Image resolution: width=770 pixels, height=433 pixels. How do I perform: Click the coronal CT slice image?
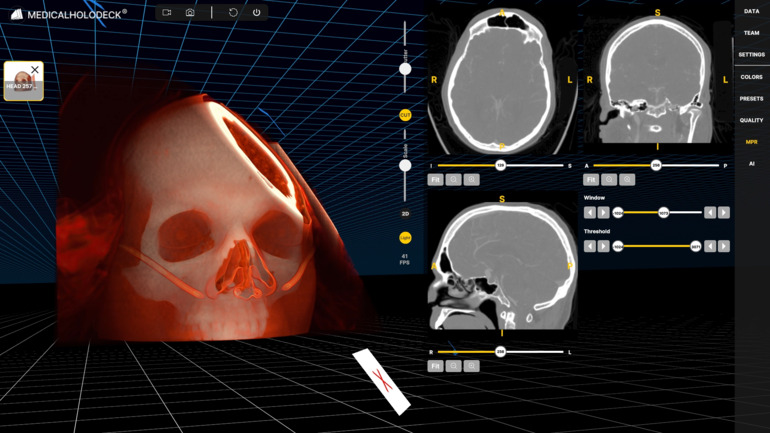click(x=657, y=79)
